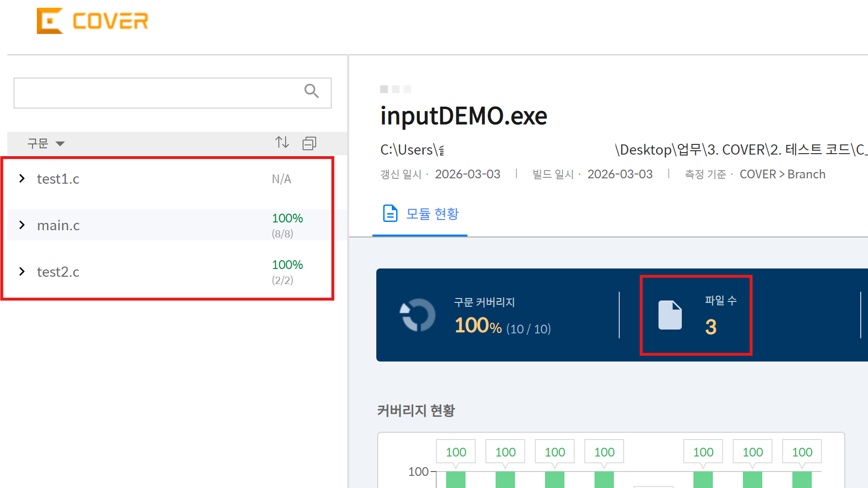Click the file count value 3
This screenshot has width=868, height=488.
(711, 327)
